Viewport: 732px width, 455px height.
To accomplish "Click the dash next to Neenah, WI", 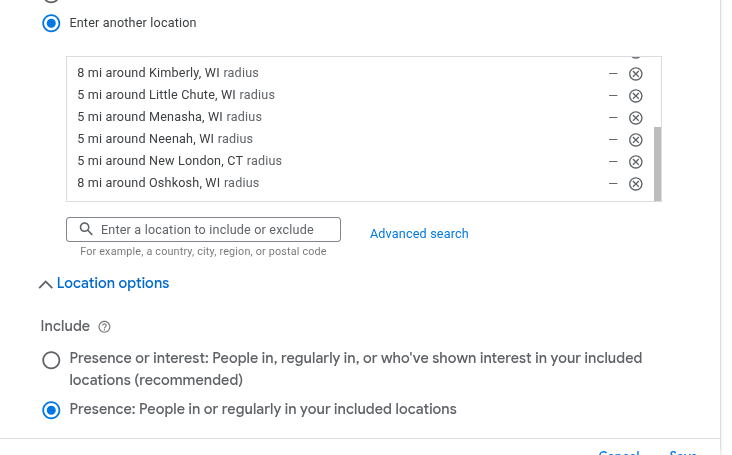I will coord(613,140).
